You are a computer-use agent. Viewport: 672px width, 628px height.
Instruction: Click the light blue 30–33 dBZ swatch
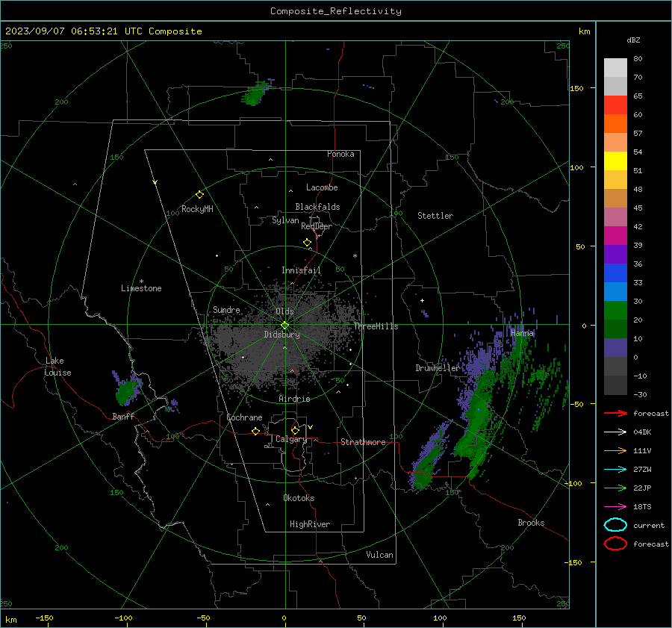coord(615,291)
